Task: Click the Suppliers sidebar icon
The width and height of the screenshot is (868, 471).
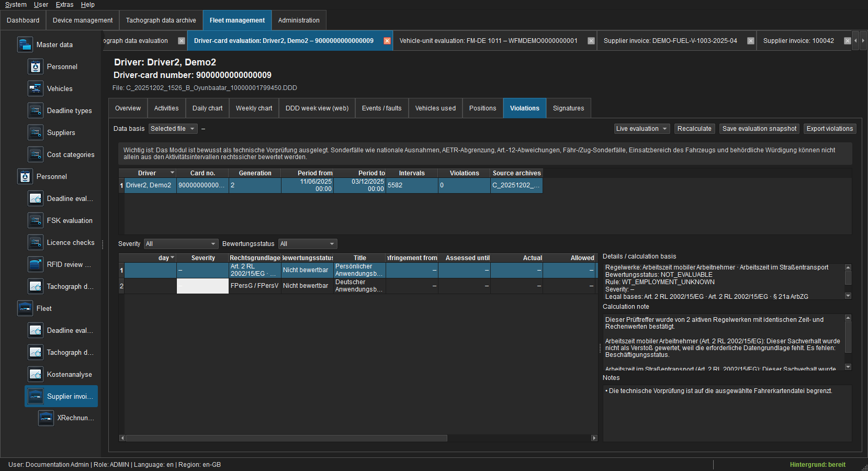Action: 36,132
